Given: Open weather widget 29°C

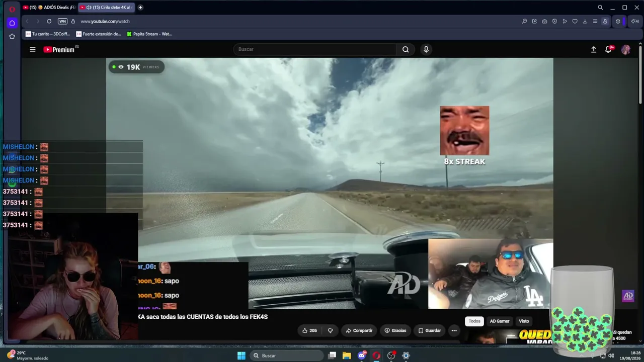Looking at the screenshot, I should click(28, 355).
